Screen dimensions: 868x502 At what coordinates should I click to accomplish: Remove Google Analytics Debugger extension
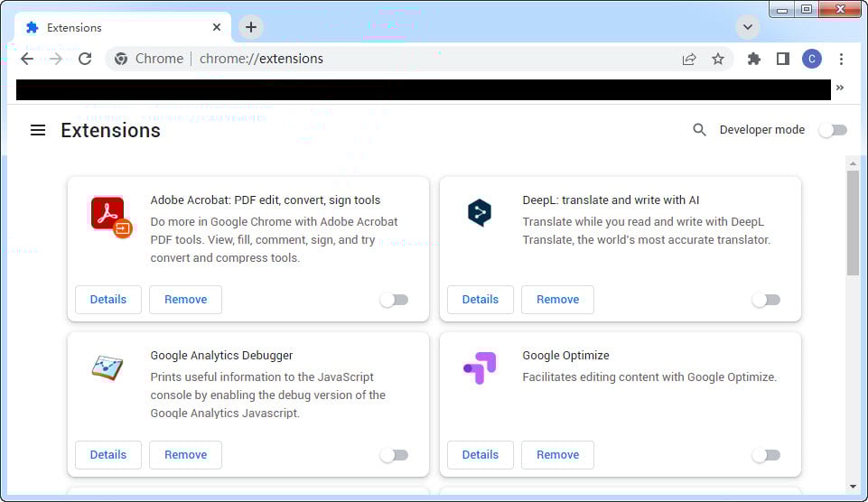[185, 455]
